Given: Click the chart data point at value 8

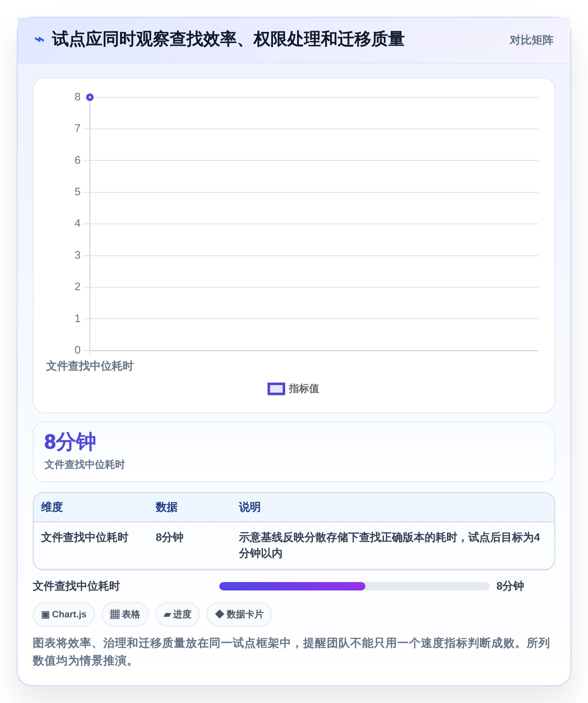Looking at the screenshot, I should click(89, 97).
